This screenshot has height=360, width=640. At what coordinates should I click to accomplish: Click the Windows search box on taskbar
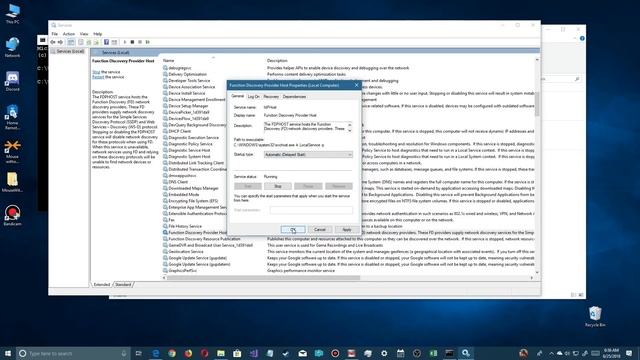point(73,353)
